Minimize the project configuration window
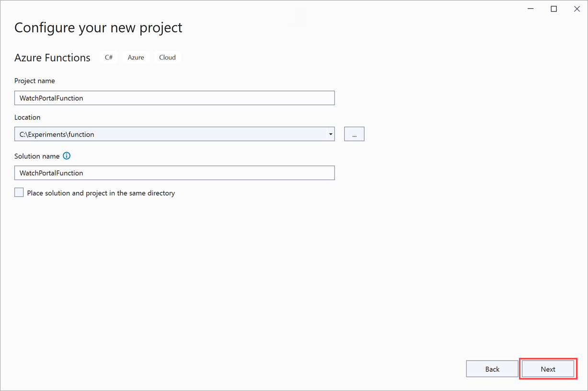This screenshot has height=391, width=588. tap(531, 9)
